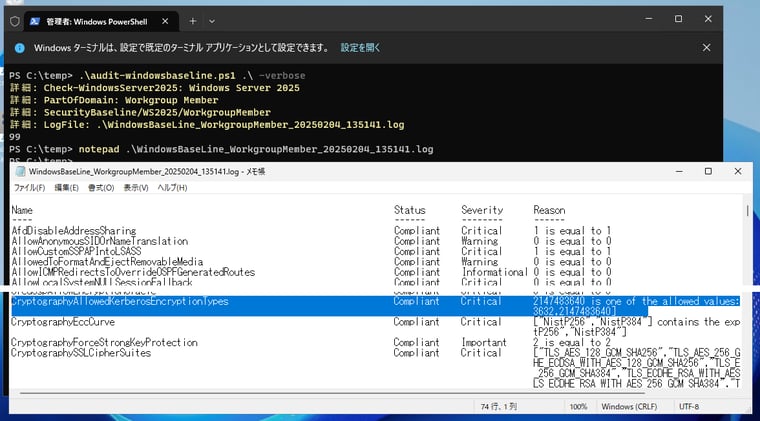760x421 pixels.
Task: Click the CryptographySSLCipherSuites entry
Action: pyautogui.click(x=81, y=353)
